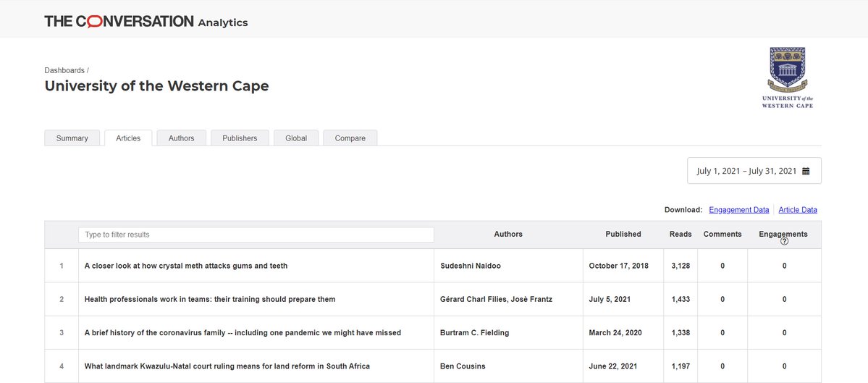Focus the 'Type to filter results' field
Viewport: 868px width, 383px height.
pos(256,235)
